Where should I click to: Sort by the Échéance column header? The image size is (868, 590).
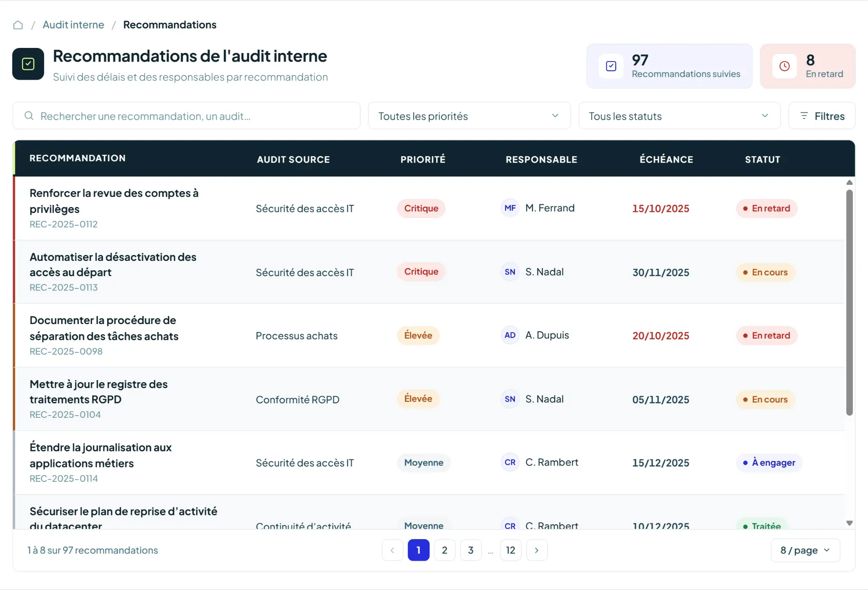[666, 159]
